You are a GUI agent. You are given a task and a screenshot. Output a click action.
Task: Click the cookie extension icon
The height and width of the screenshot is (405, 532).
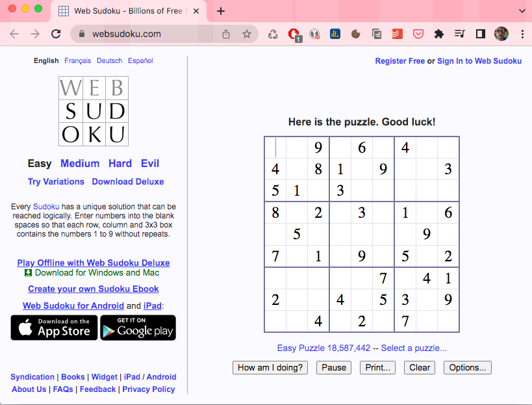[x=356, y=34]
